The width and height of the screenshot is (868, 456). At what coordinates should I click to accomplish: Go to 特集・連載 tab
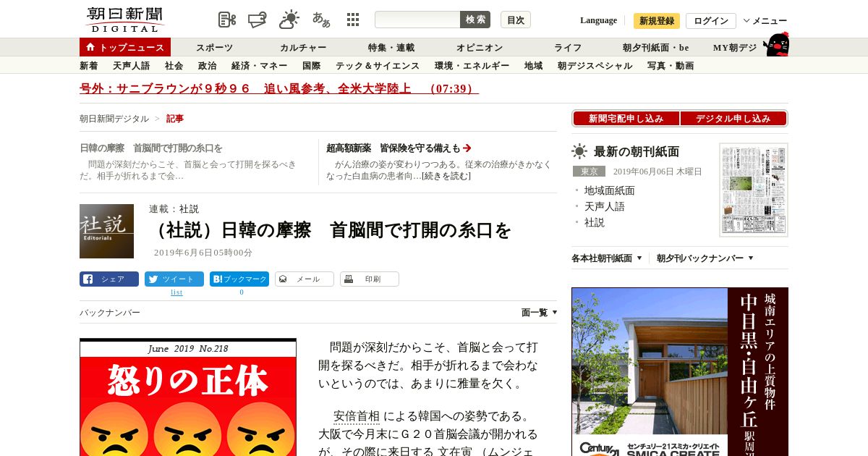391,48
